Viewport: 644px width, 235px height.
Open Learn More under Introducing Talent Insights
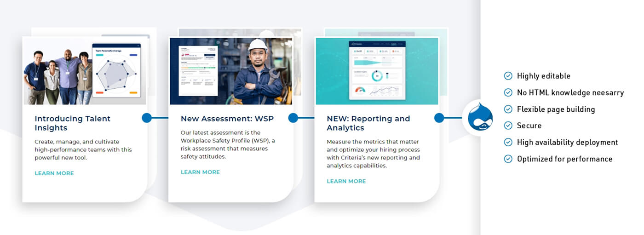coord(54,173)
